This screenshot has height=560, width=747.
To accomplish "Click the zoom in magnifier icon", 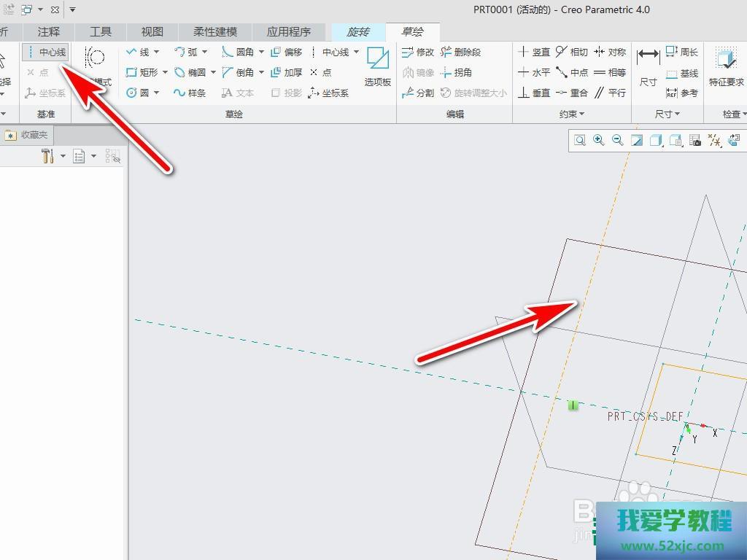I will (x=599, y=140).
